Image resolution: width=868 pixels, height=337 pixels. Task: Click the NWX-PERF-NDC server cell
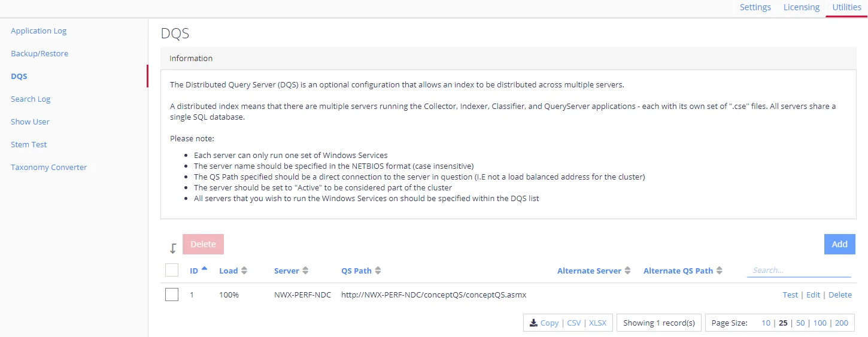(302, 295)
